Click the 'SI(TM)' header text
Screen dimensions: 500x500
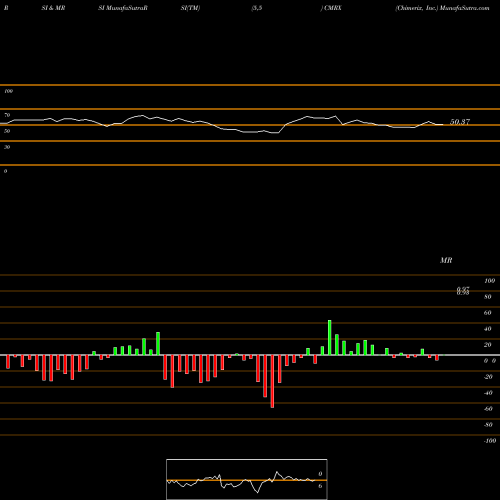click(190, 8)
